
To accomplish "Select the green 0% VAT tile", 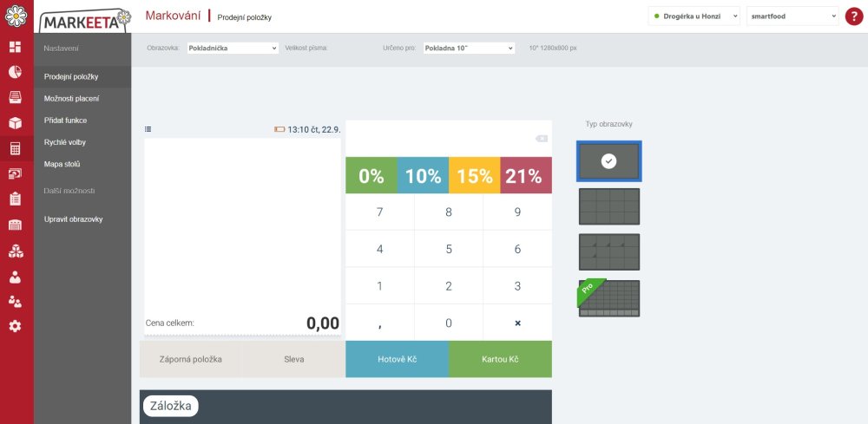I will [372, 175].
